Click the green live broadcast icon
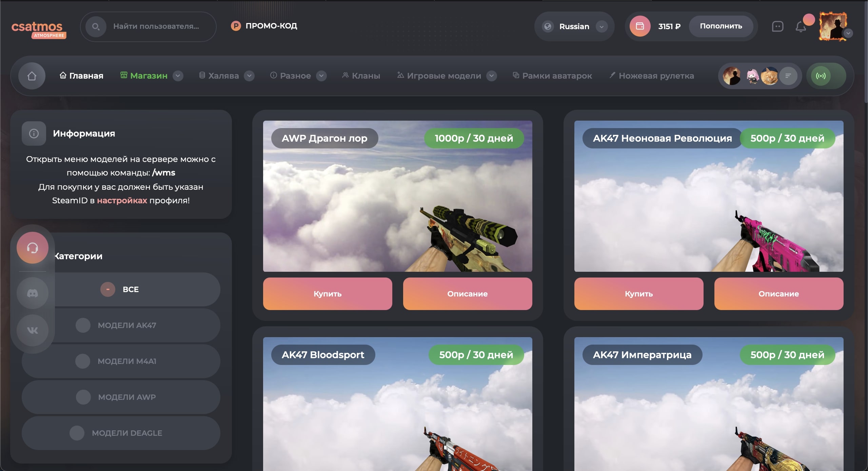868x471 pixels. coord(821,76)
